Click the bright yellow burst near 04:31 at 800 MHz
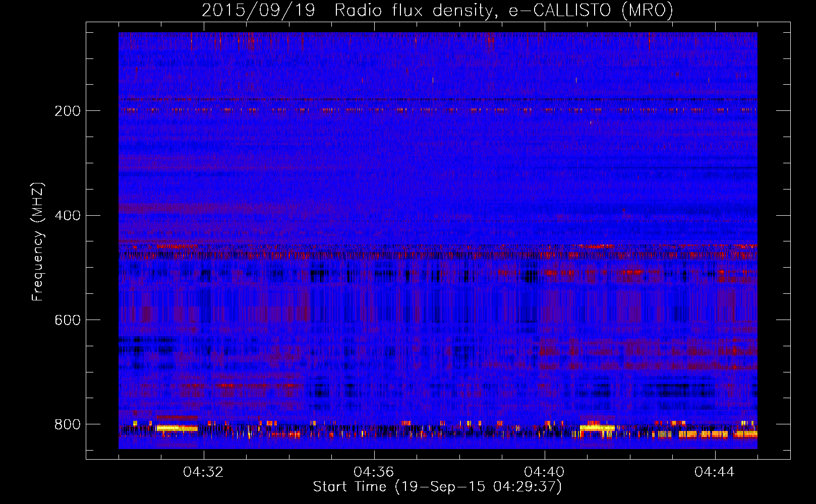The height and width of the screenshot is (504, 816). coord(177,428)
